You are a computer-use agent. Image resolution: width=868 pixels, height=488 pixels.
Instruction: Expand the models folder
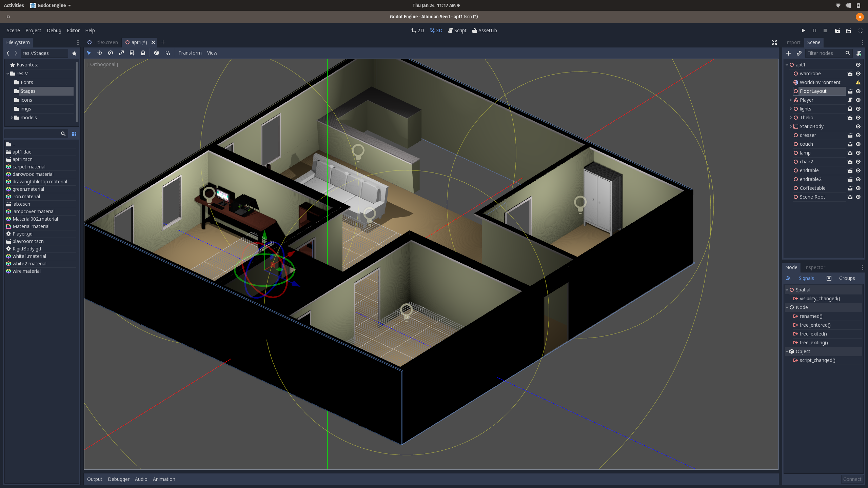pos(12,118)
